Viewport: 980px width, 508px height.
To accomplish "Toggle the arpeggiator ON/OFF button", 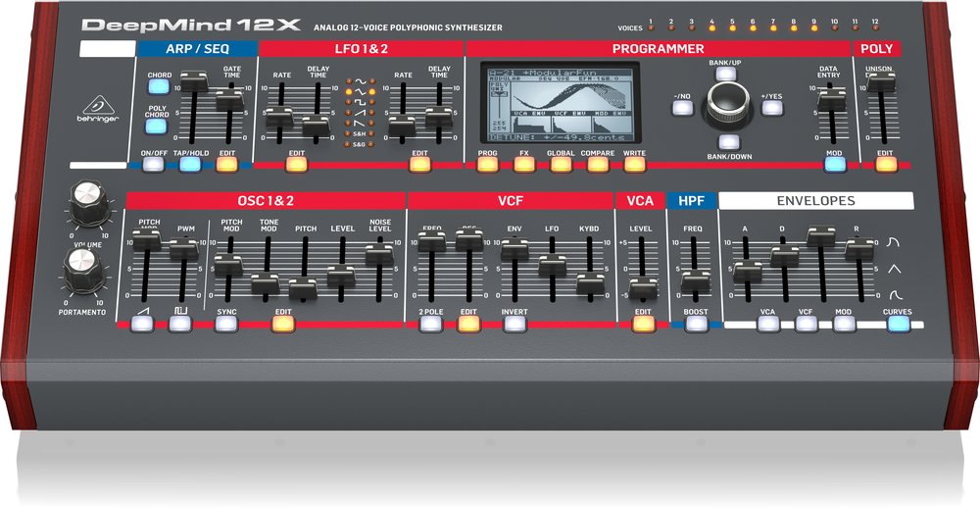I will coord(152,165).
